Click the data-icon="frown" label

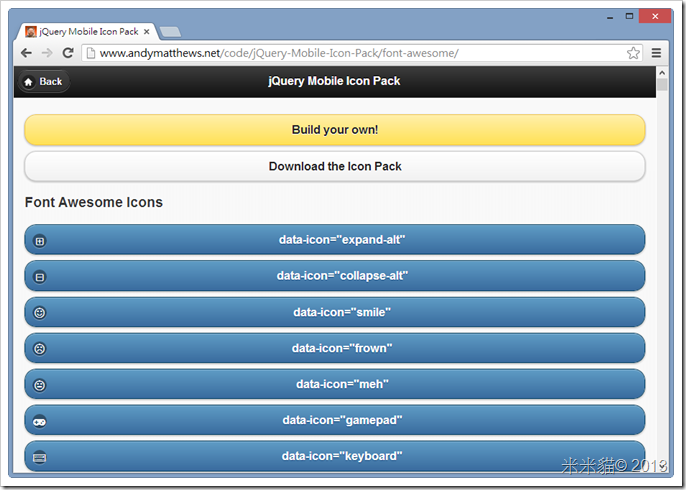point(342,348)
